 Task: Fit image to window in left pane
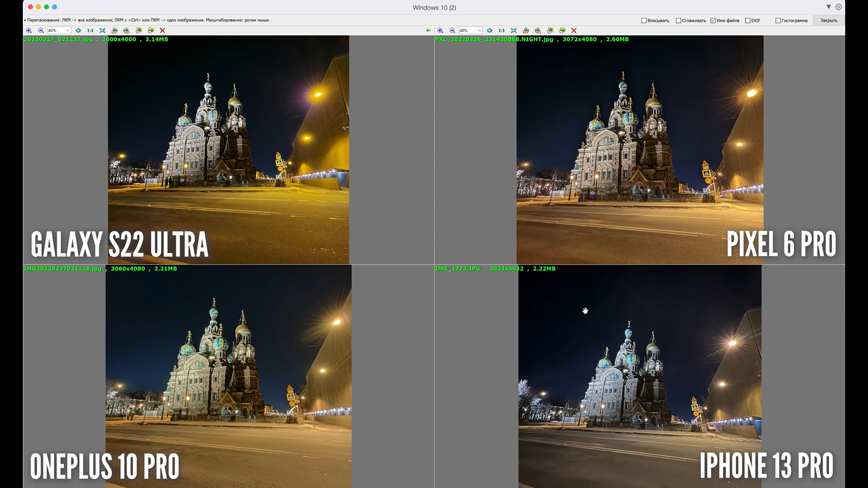point(78,30)
